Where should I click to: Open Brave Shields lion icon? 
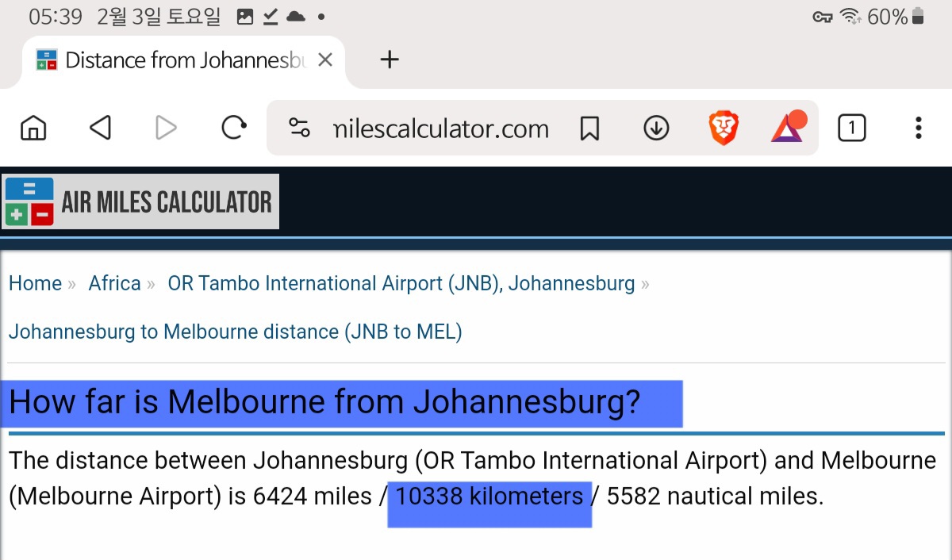724,128
